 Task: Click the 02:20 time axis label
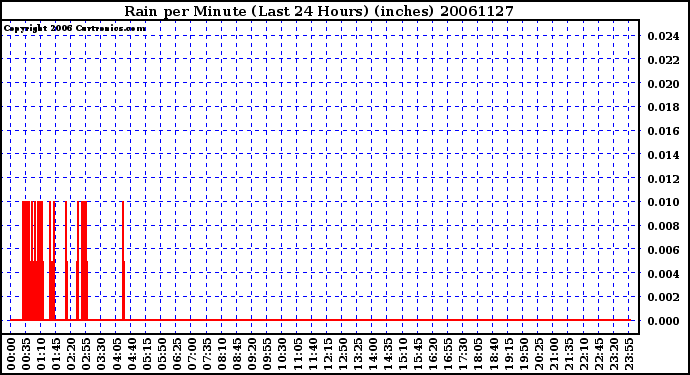click(71, 354)
